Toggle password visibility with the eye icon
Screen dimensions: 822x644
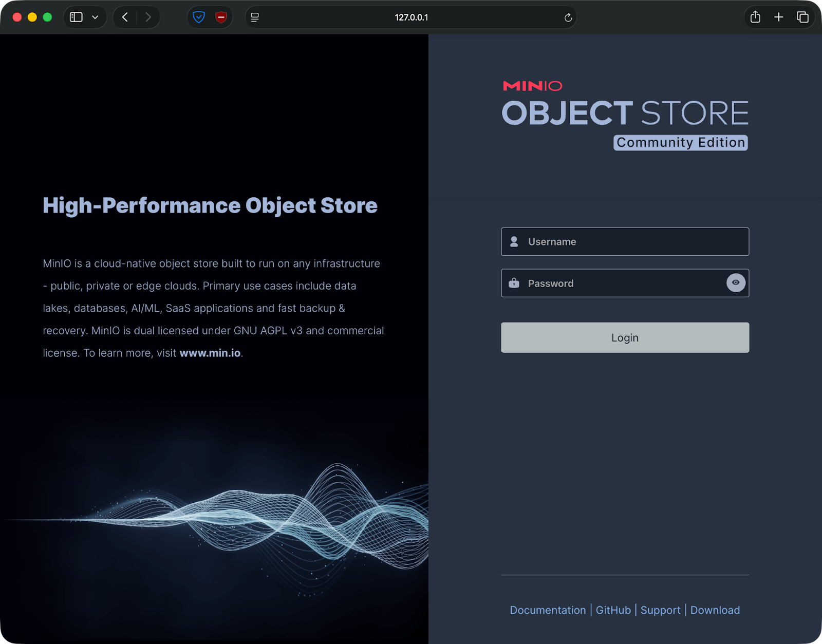coord(736,282)
